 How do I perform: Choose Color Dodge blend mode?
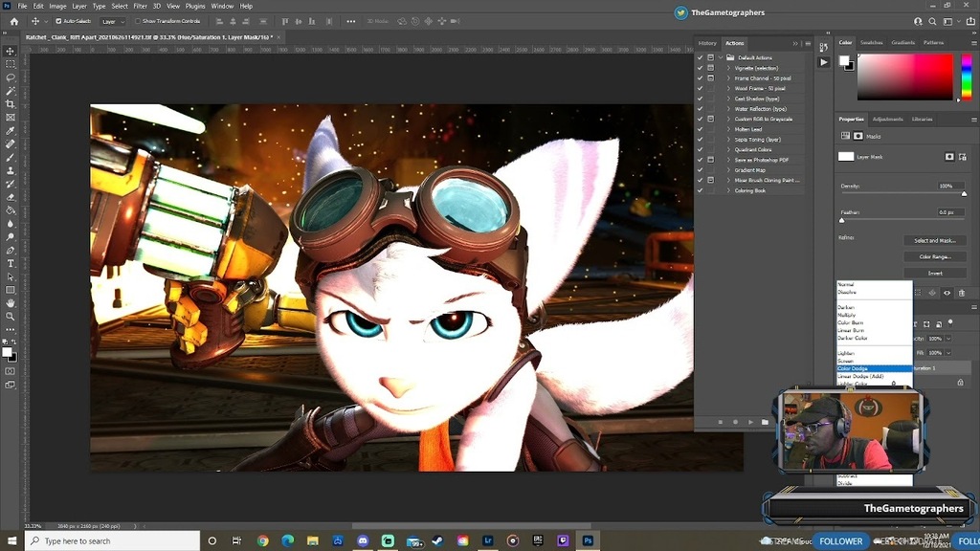click(x=875, y=368)
